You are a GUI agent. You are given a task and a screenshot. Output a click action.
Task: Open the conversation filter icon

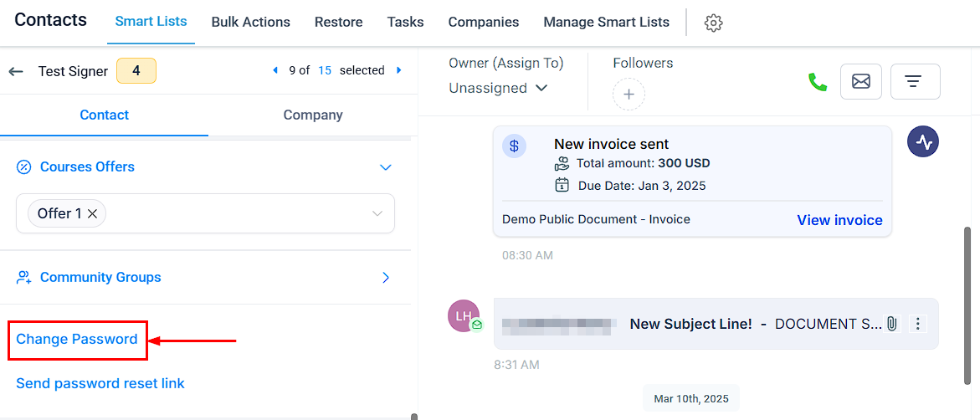(x=915, y=81)
